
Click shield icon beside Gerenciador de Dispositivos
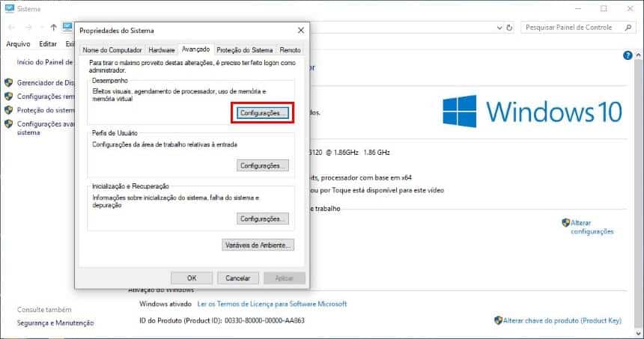tap(9, 82)
